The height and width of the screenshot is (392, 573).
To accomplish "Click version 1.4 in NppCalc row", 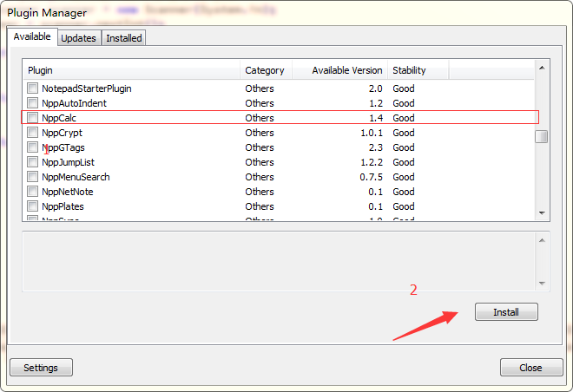I will point(376,118).
